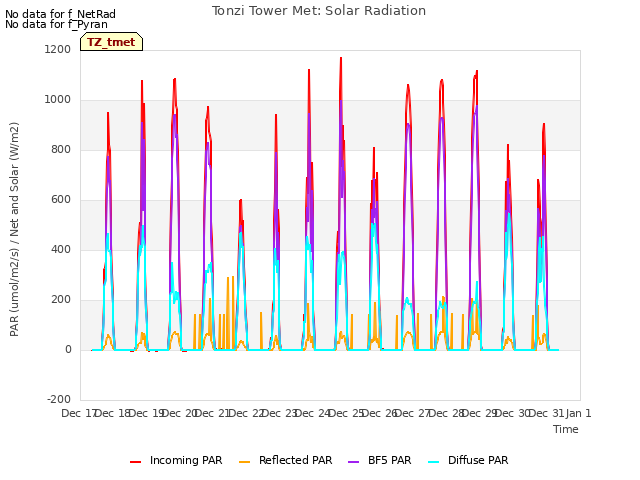Click the y-axis label -200
The width and height of the screenshot is (640, 480).
pos(59,400)
